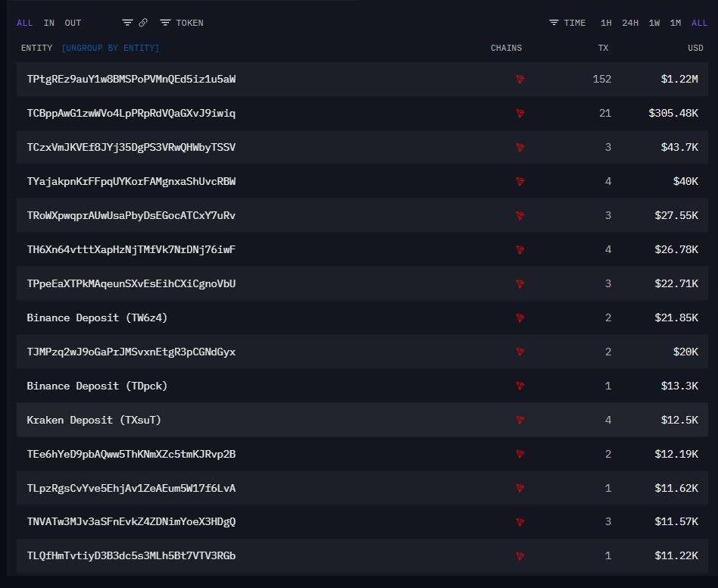718x588 pixels.
Task: Select the 1H time range
Action: pos(606,23)
